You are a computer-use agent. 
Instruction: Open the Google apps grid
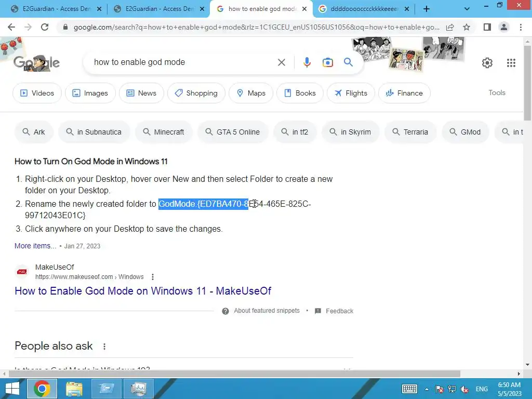click(511, 63)
